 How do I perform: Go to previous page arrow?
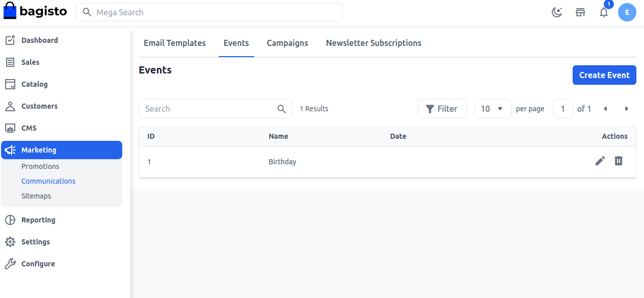[605, 109]
